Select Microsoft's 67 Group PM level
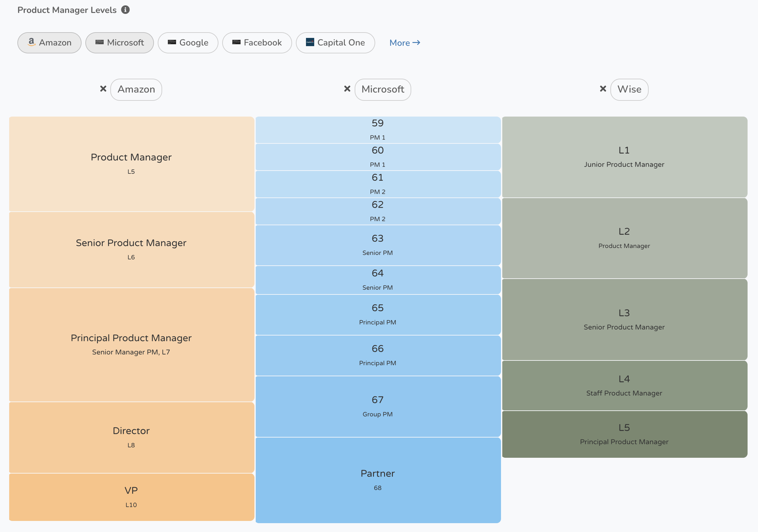758x532 pixels. [378, 406]
